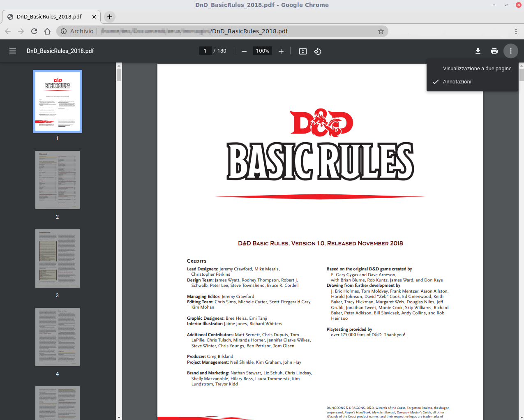Click the 'Additional Contributors:' label
Viewport: 524px width, 420px height.
pos(210,335)
